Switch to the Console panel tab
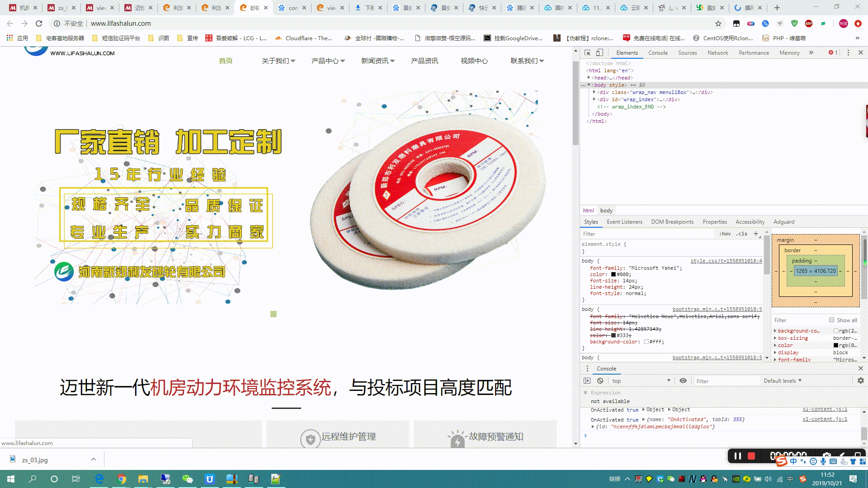 coord(658,53)
